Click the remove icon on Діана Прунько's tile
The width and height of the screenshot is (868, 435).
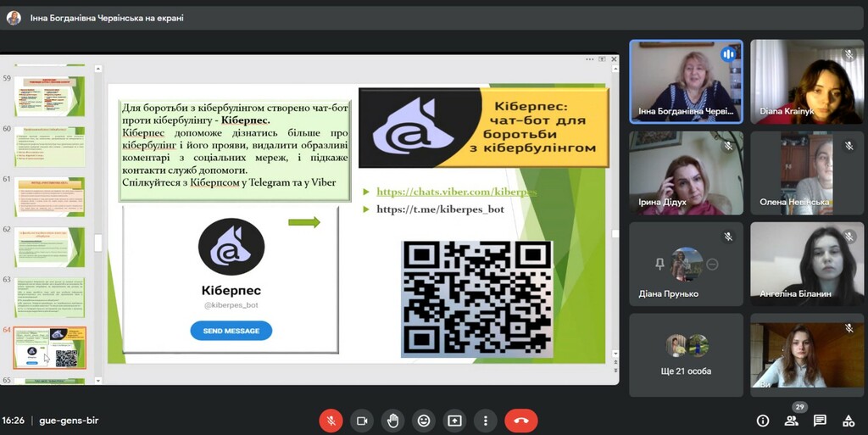click(712, 265)
